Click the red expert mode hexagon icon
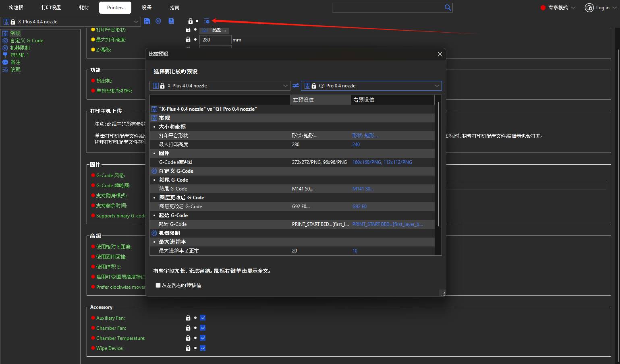This screenshot has height=364, width=620. (x=543, y=8)
